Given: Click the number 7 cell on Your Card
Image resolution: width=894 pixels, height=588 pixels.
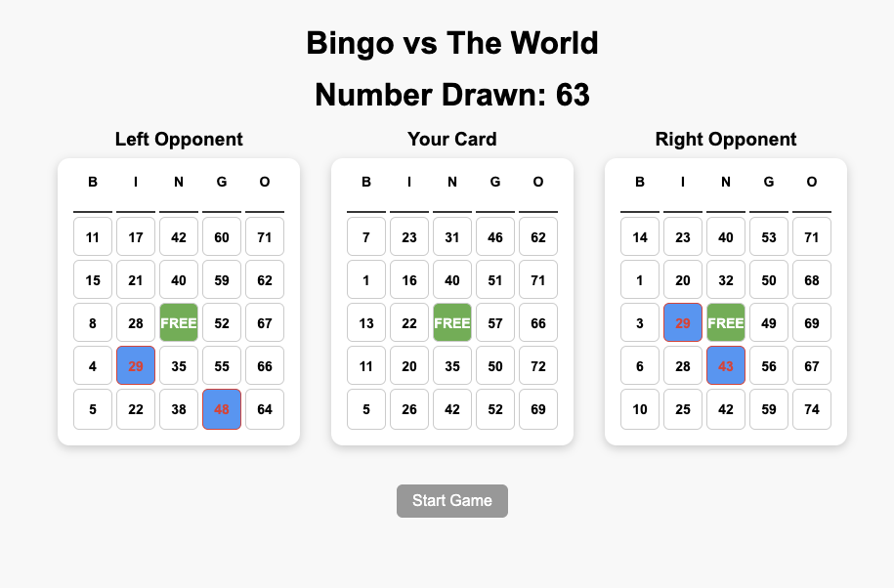Looking at the screenshot, I should [x=365, y=236].
